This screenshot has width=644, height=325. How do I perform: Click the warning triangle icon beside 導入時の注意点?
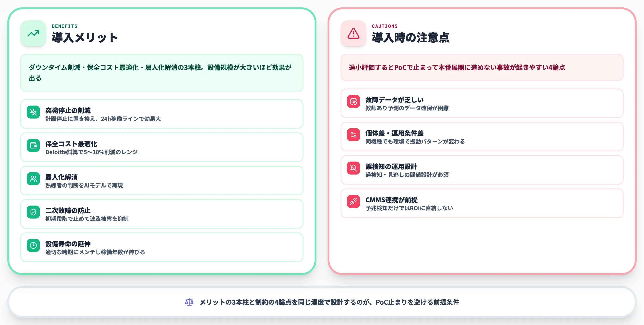point(353,33)
